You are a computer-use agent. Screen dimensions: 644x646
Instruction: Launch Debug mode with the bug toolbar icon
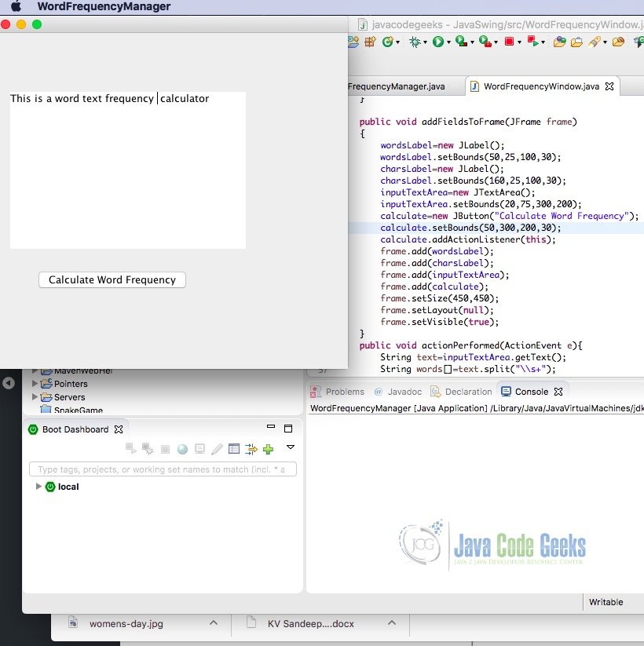pyautogui.click(x=416, y=42)
